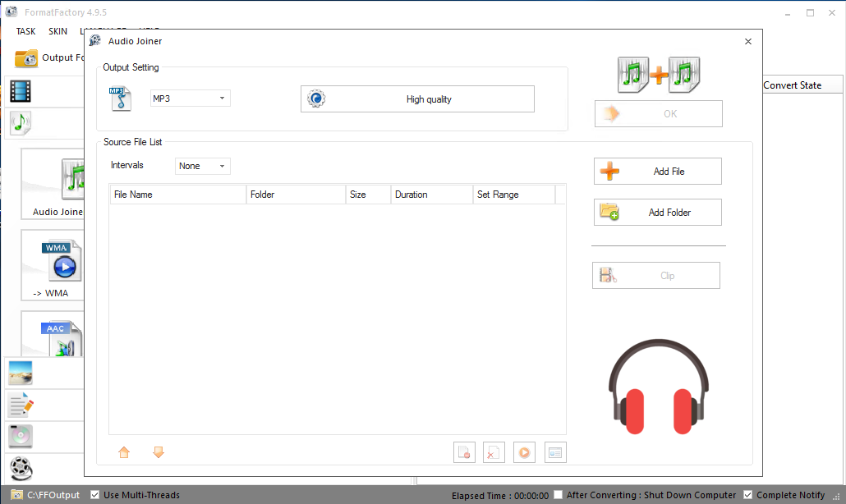The image size is (846, 504).
Task: Click the orange plus Add File button
Action: 658,172
